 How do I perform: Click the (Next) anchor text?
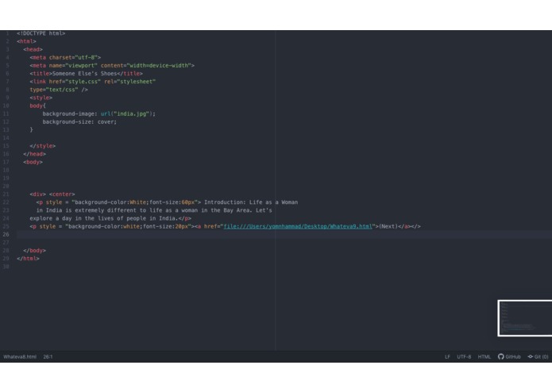[x=388, y=226]
